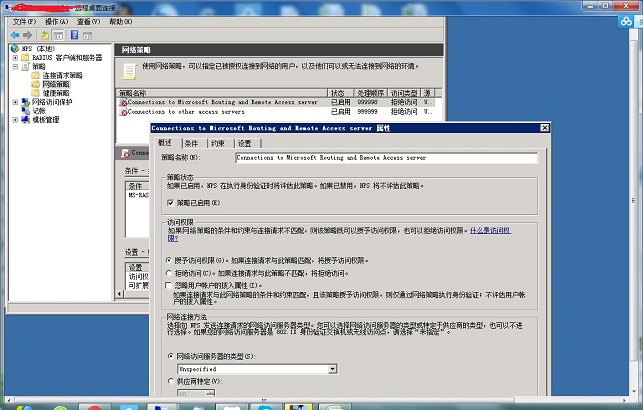This screenshot has width=643, height=410.
Task: Select the 拒绝访问 radio button
Action: pyautogui.click(x=168, y=272)
